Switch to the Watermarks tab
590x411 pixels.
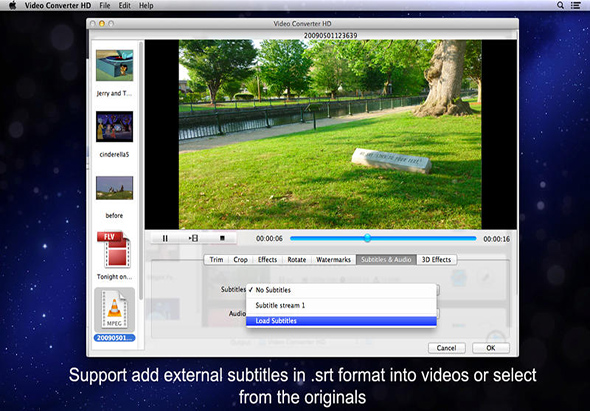pos(333,259)
